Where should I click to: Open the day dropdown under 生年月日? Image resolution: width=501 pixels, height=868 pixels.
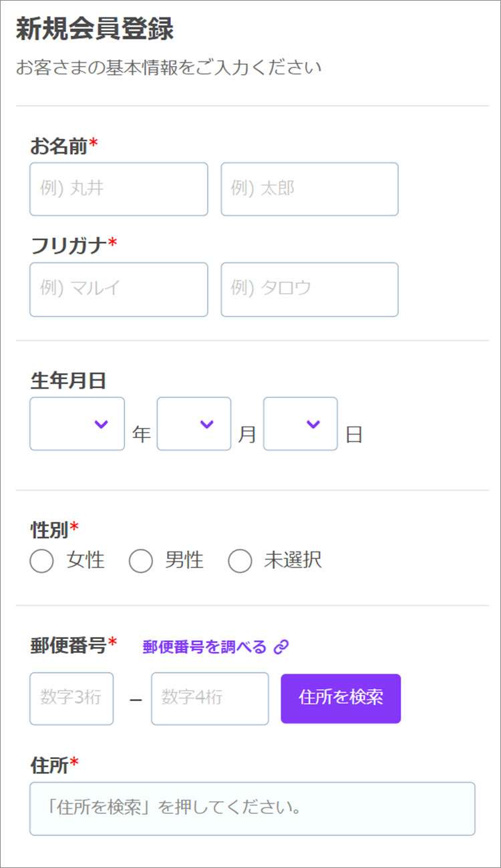point(300,424)
